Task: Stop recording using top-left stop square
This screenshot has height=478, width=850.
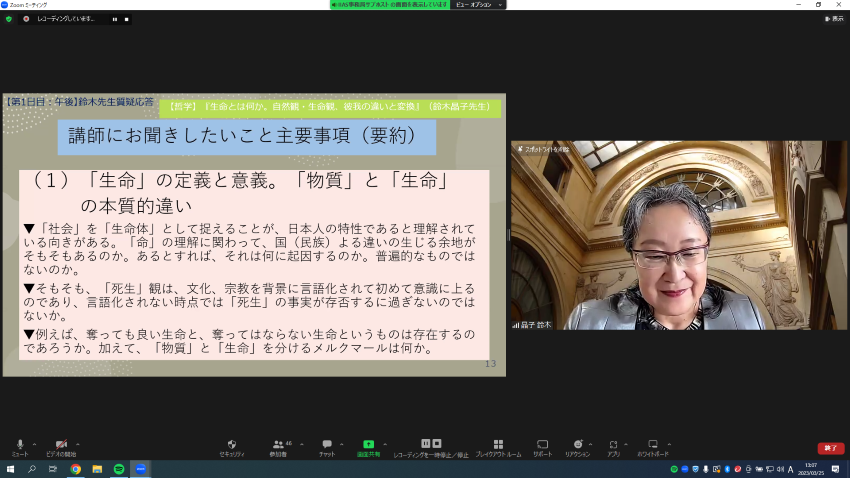Action: [127, 19]
